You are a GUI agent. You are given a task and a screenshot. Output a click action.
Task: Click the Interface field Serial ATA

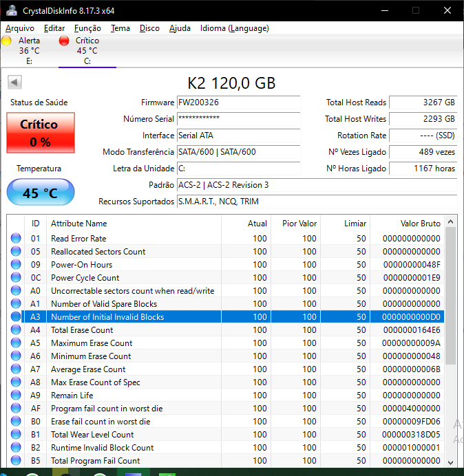click(238, 136)
